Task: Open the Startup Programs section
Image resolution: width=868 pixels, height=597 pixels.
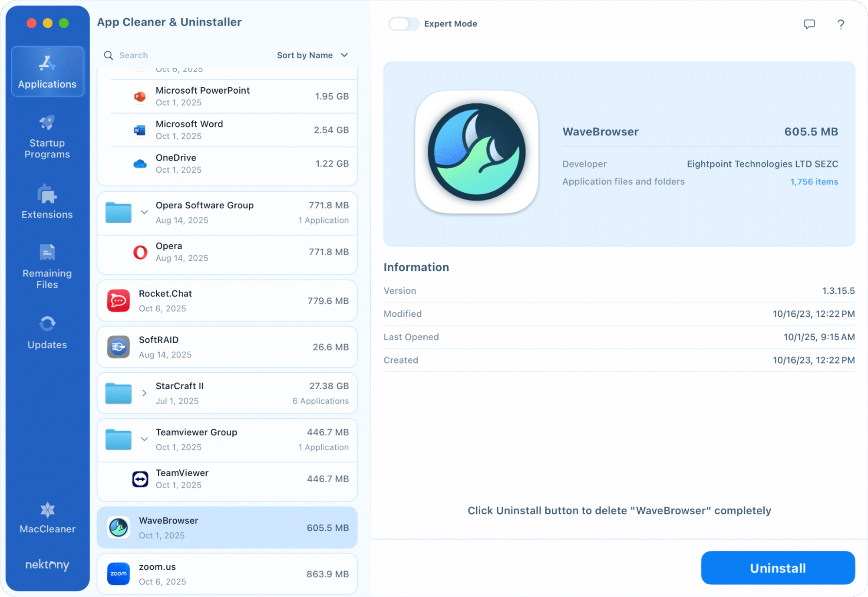Action: pos(47,137)
